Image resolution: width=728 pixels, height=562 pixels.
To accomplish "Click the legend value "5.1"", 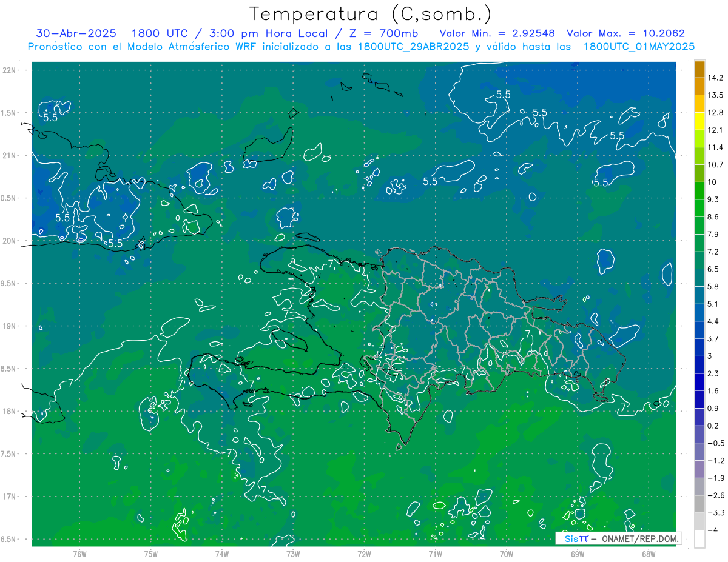I will point(713,304).
